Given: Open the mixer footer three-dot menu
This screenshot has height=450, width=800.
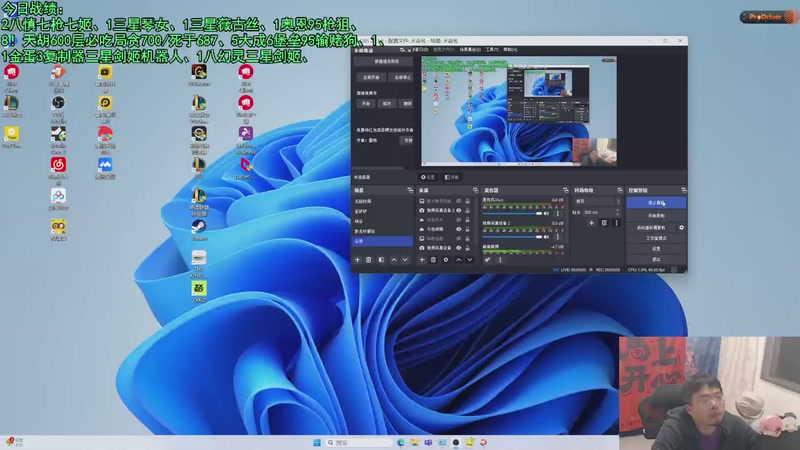Looking at the screenshot, I should pos(500,260).
